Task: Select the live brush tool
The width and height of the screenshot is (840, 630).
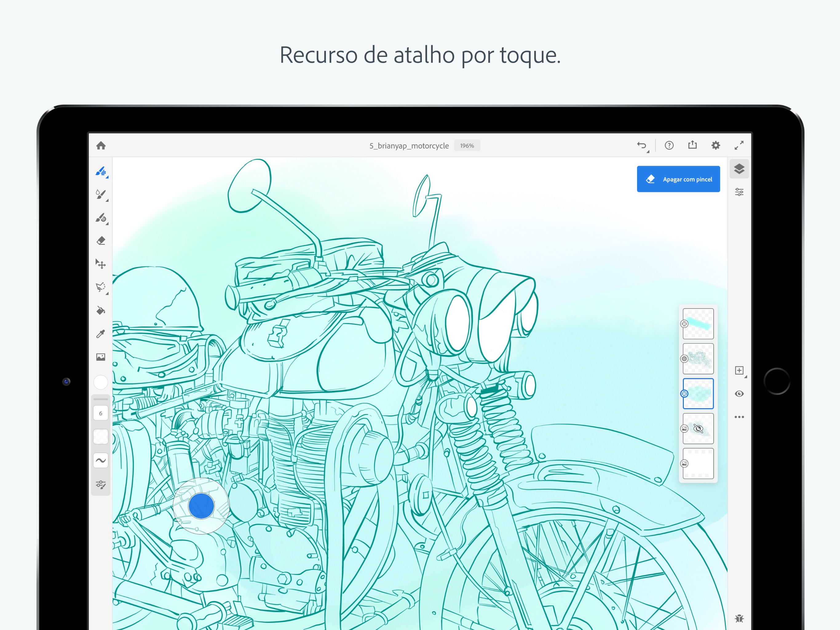Action: [101, 195]
